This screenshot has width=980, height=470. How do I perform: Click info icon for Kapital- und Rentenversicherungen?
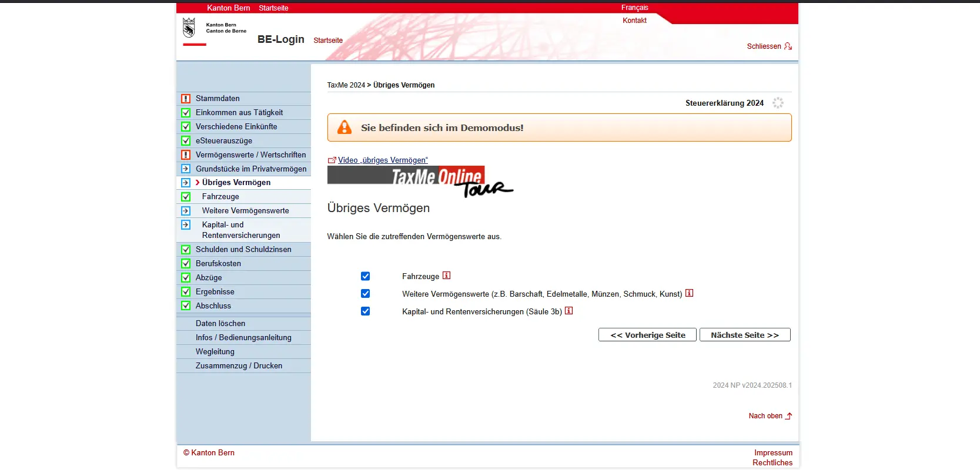point(568,311)
